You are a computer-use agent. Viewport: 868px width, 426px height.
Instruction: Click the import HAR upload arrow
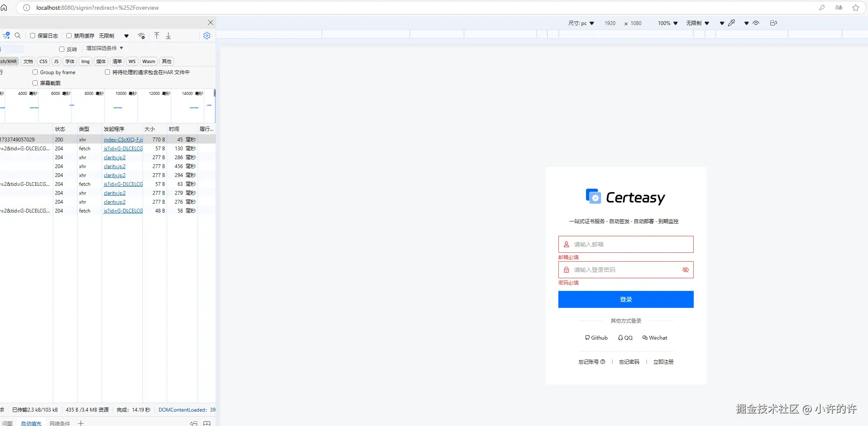(157, 36)
